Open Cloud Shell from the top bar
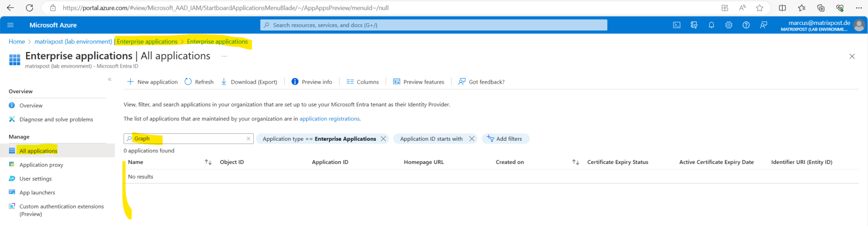868x226 pixels. click(x=676, y=25)
